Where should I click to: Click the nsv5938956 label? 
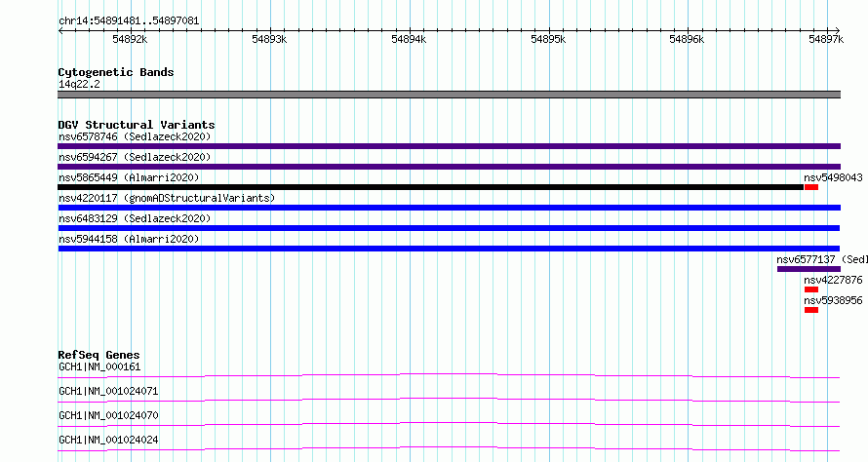tap(833, 300)
